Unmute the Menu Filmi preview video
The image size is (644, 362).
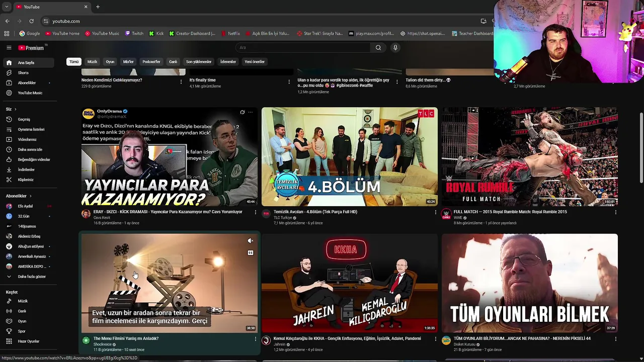pyautogui.click(x=250, y=241)
